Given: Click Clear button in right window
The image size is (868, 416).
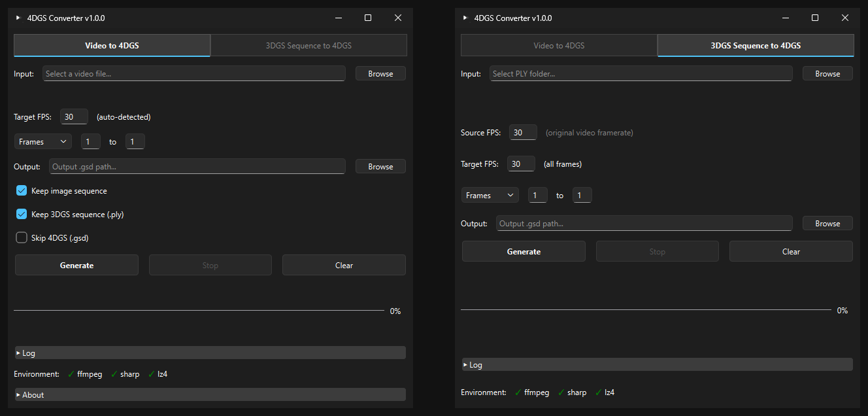Looking at the screenshot, I should click(791, 251).
